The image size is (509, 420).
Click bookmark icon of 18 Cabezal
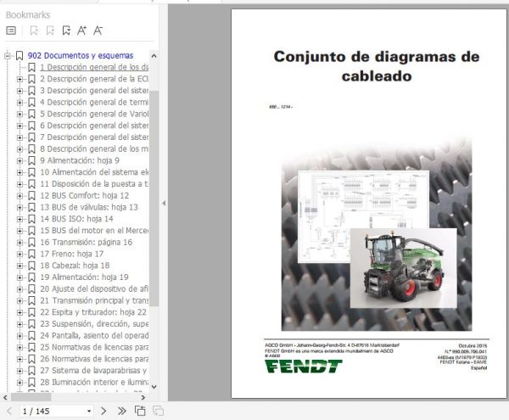[31, 266]
